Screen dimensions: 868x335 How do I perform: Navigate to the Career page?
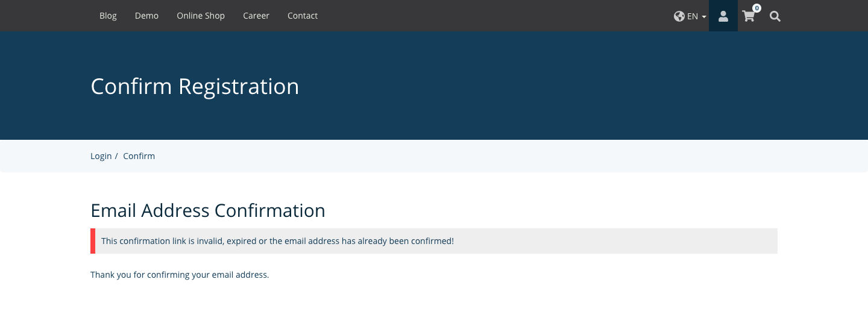click(x=256, y=16)
